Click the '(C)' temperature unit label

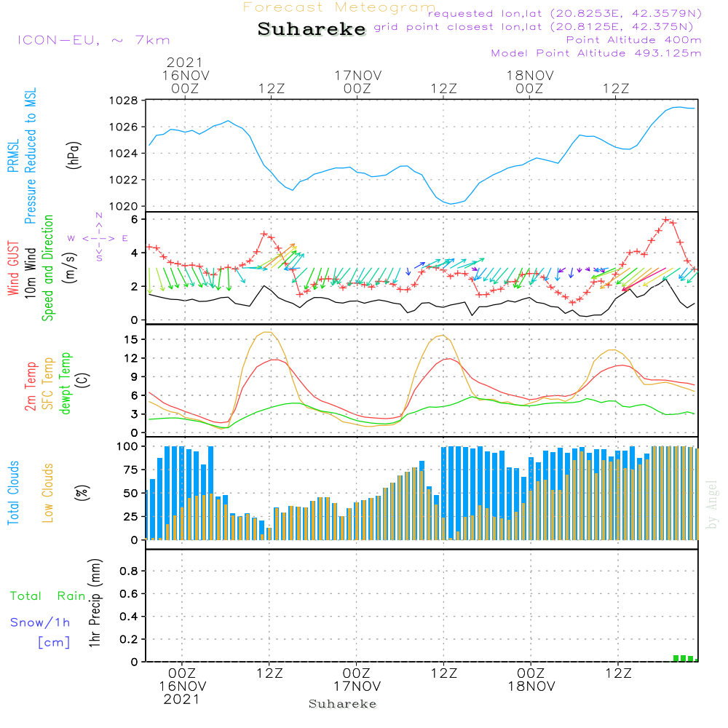[83, 380]
